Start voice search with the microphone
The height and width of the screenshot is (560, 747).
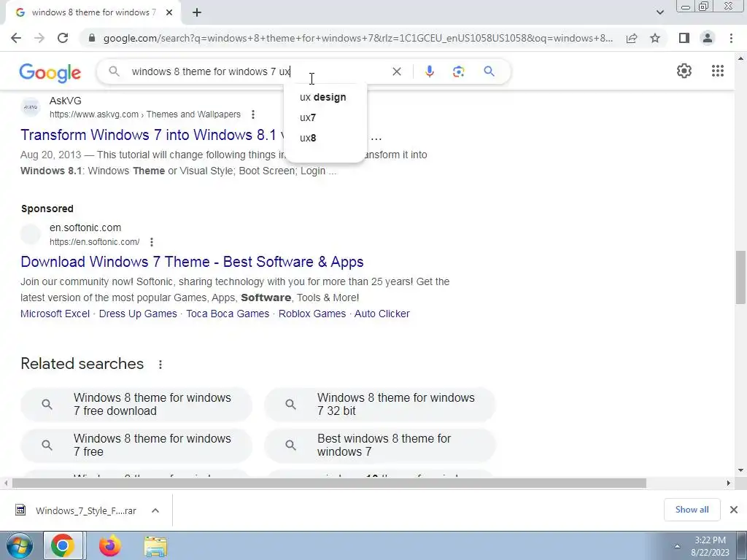pyautogui.click(x=429, y=71)
